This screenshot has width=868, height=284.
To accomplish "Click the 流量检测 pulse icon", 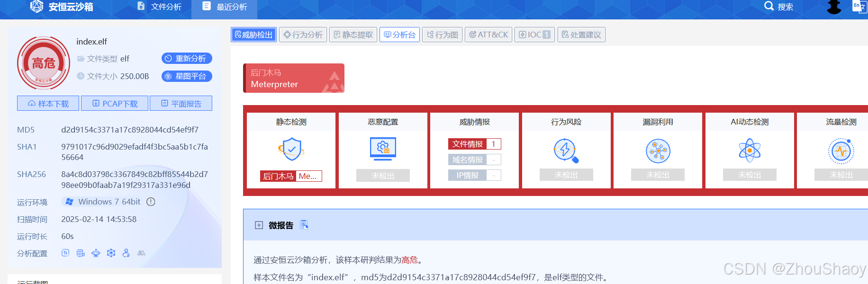I will (841, 151).
